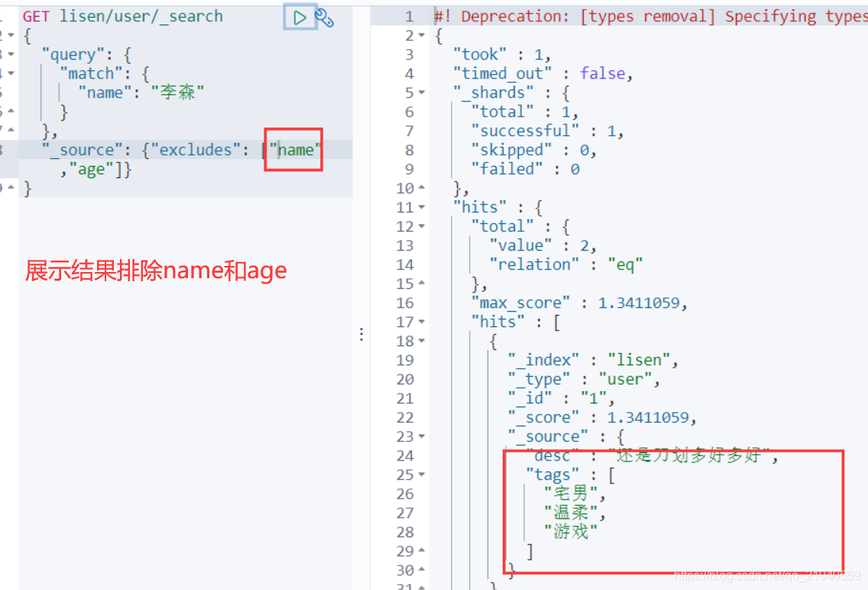Open the wrench actions menu

click(325, 18)
